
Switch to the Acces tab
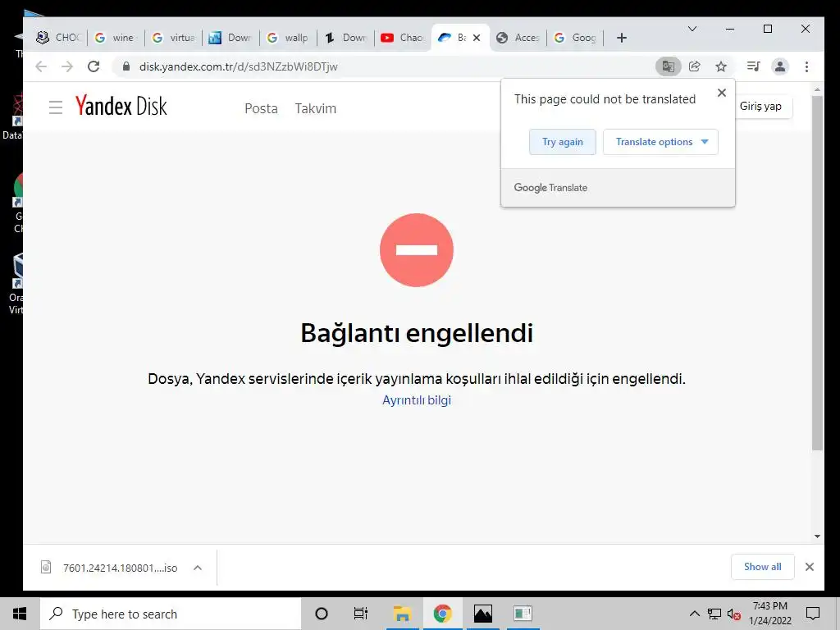[518, 38]
